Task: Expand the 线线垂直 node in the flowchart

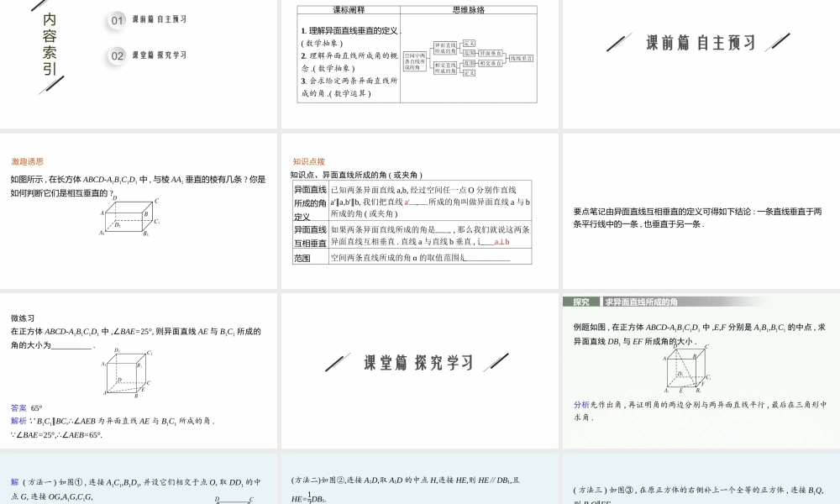Action: 521,59
